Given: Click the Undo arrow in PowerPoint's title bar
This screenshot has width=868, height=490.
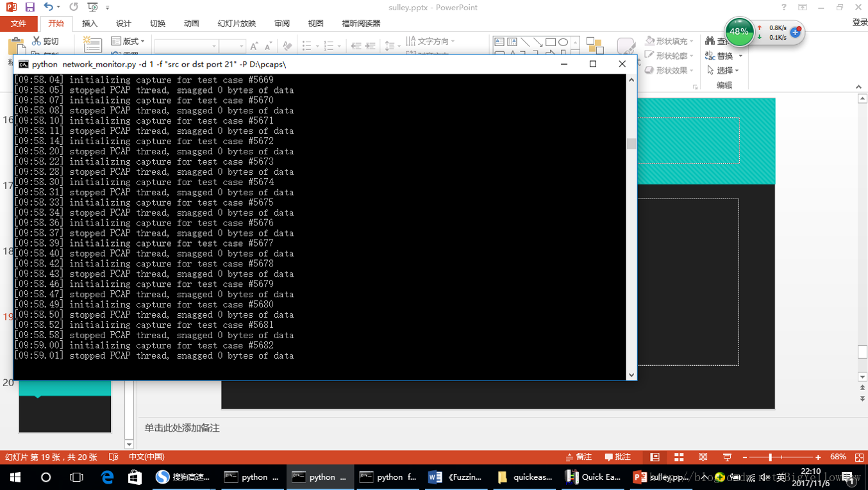Looking at the screenshot, I should [x=49, y=7].
